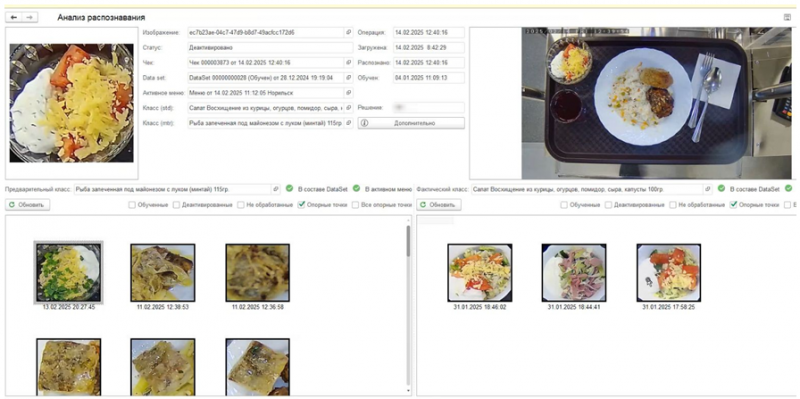Select thumbnail dated 31.01.2025 17:58:25
The height and width of the screenshot is (399, 800).
pos(668,272)
